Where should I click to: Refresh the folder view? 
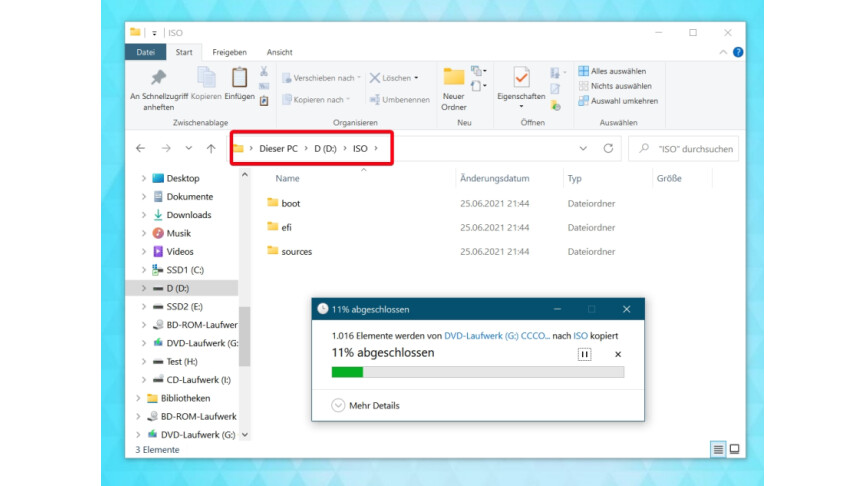pos(608,149)
